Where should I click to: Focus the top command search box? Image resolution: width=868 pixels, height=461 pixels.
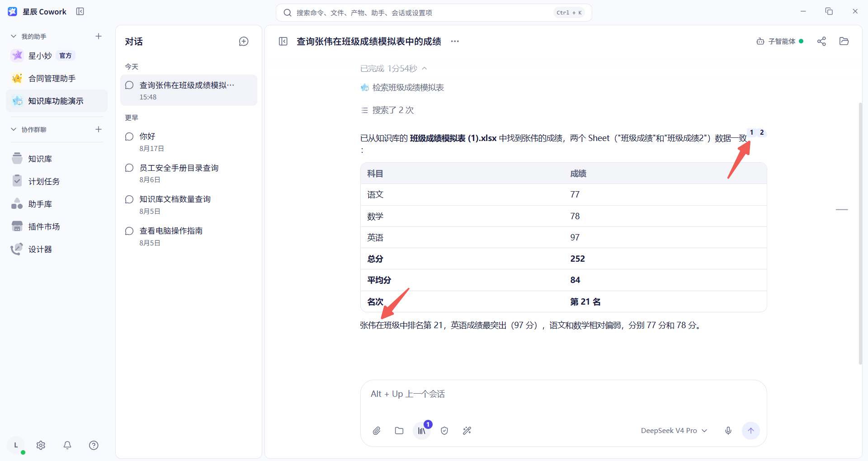[x=434, y=13]
